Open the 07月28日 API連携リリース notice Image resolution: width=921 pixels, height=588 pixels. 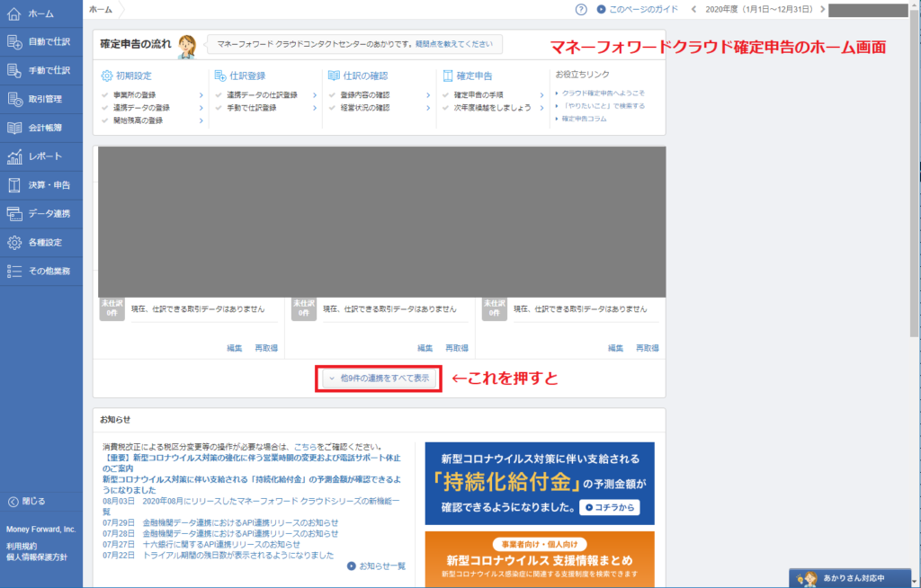(220, 534)
